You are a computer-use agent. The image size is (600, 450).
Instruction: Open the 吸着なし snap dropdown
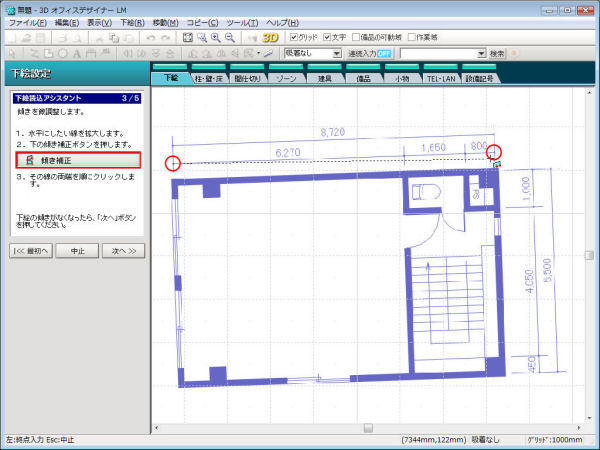(x=336, y=53)
